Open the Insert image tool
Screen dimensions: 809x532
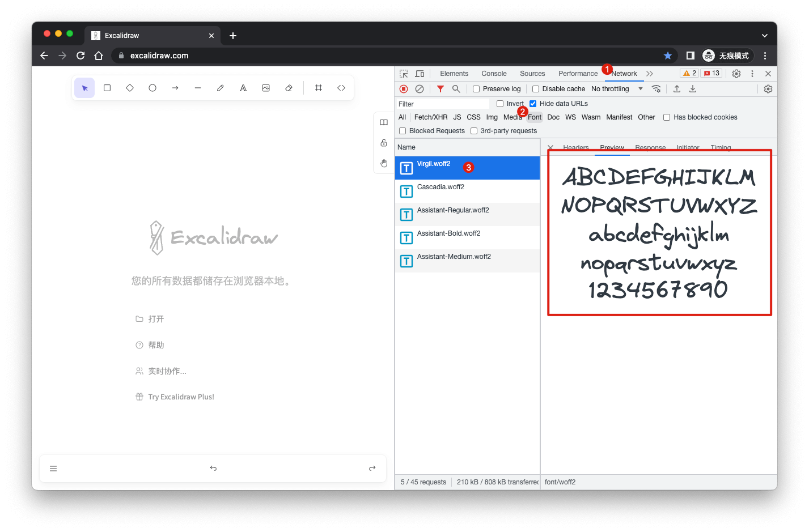(x=266, y=88)
